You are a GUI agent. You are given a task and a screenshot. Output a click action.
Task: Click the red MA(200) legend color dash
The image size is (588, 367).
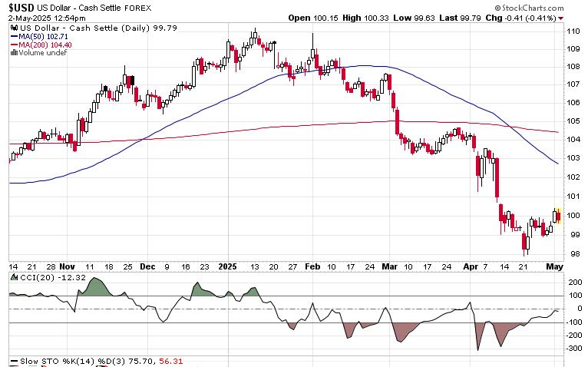click(14, 45)
